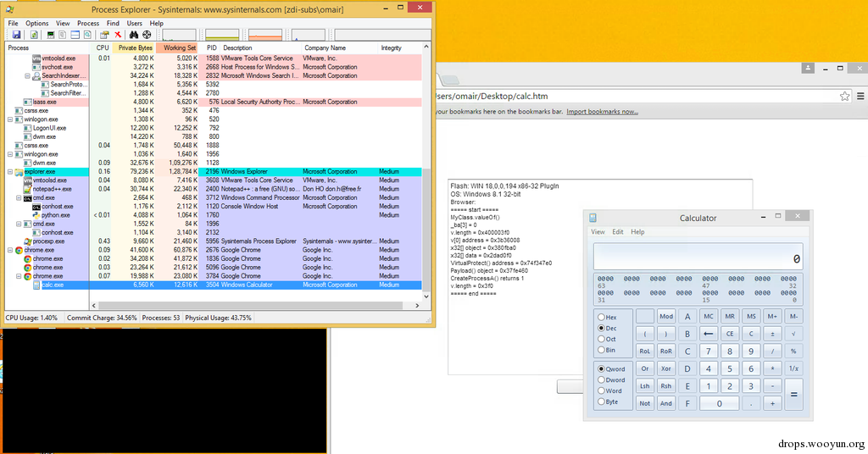Collapse the explorer.exe process tree
Screen dimensions: 868x454
pos(10,172)
